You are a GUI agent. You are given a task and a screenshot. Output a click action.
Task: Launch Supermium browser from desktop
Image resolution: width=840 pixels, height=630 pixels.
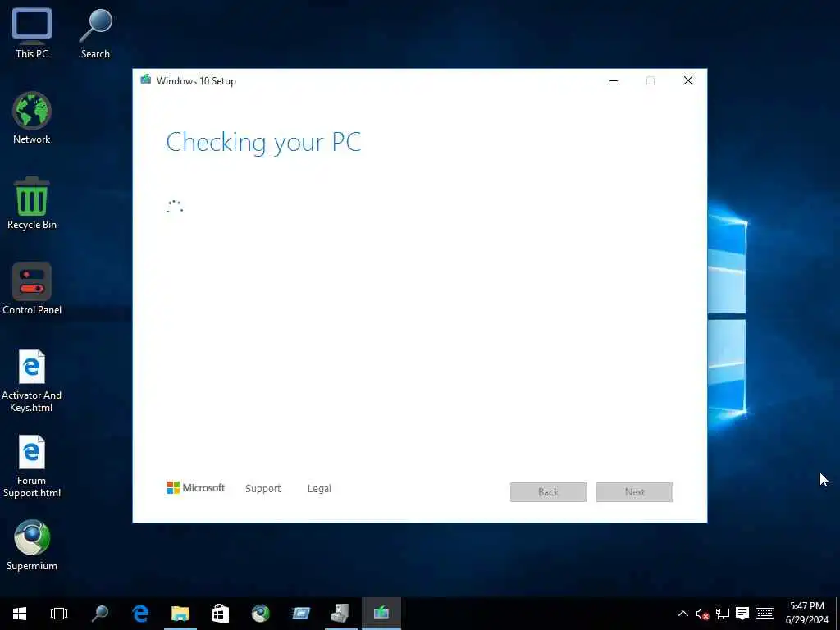tap(32, 545)
